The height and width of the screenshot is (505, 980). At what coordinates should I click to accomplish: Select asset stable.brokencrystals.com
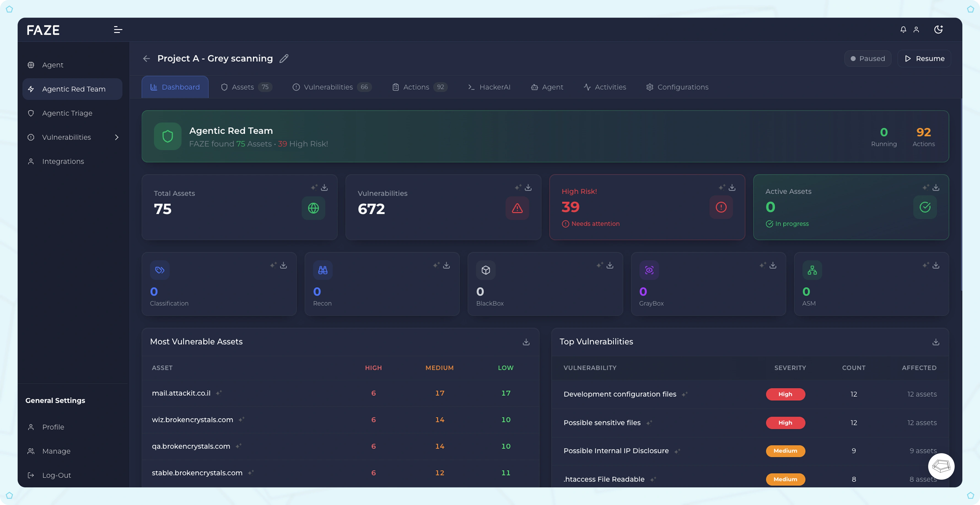point(197,473)
